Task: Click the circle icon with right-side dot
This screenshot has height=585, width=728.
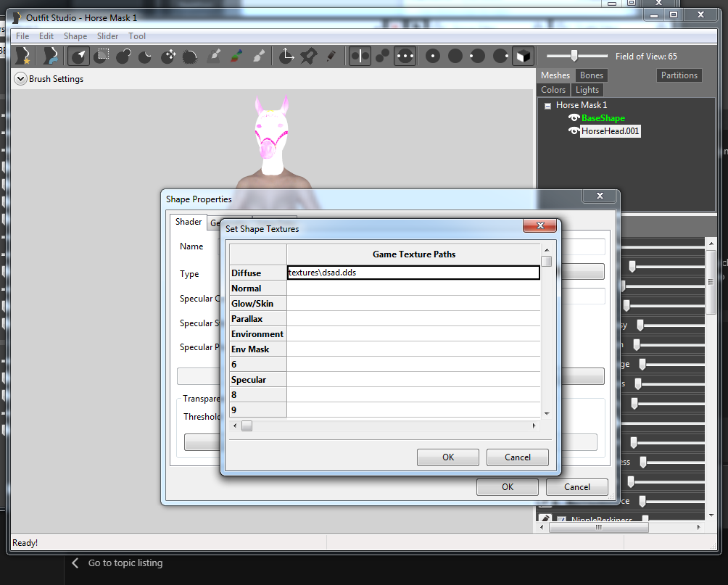Action: click(x=500, y=56)
